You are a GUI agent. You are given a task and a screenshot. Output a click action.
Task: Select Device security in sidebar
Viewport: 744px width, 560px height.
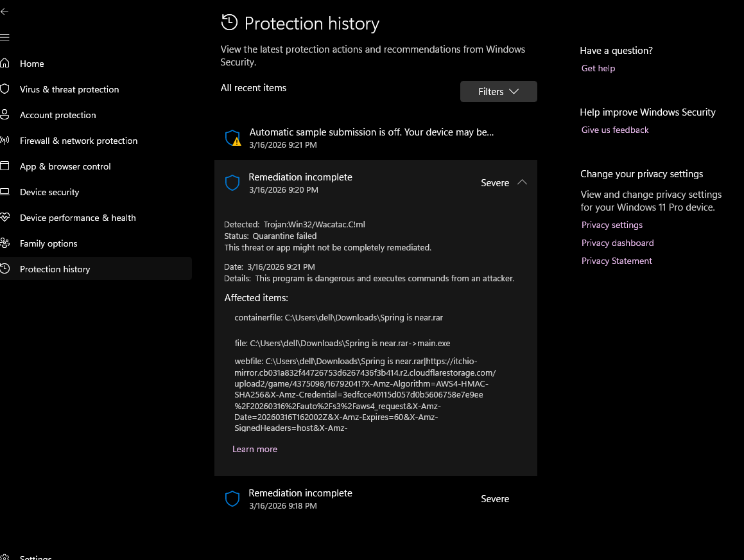49,192
